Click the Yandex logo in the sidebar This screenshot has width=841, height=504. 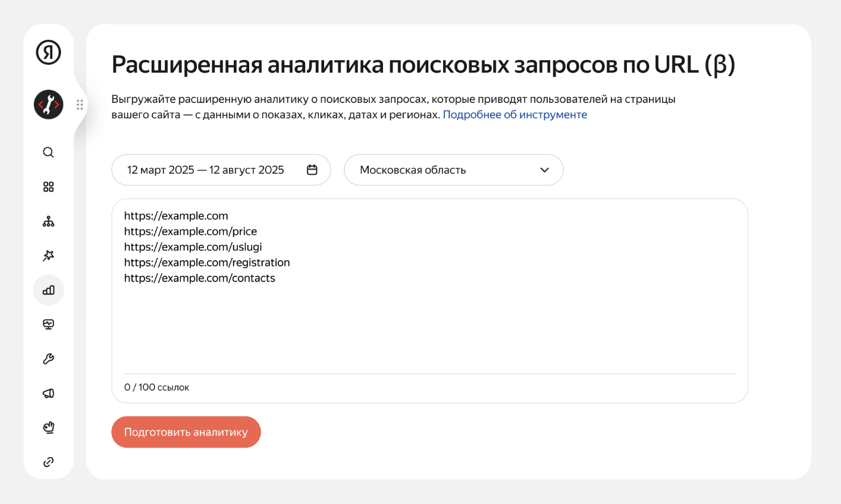coord(48,52)
